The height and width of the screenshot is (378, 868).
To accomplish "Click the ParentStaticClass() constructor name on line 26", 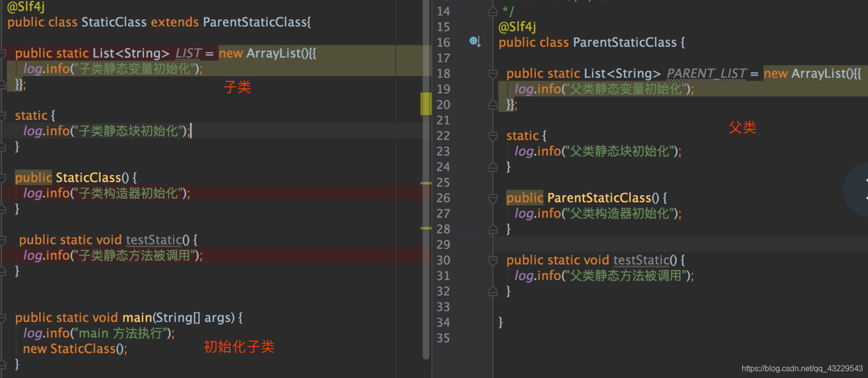I will 599,198.
